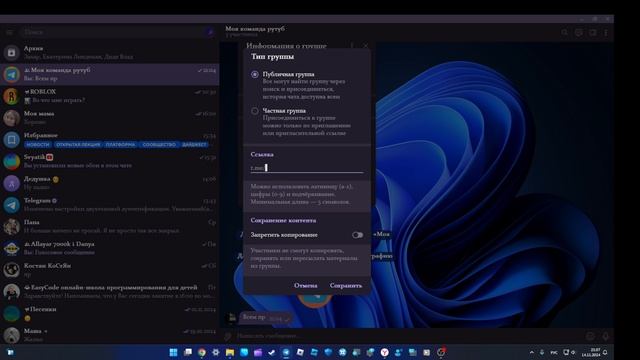Open Google Chrome from the taskbar

(202, 352)
